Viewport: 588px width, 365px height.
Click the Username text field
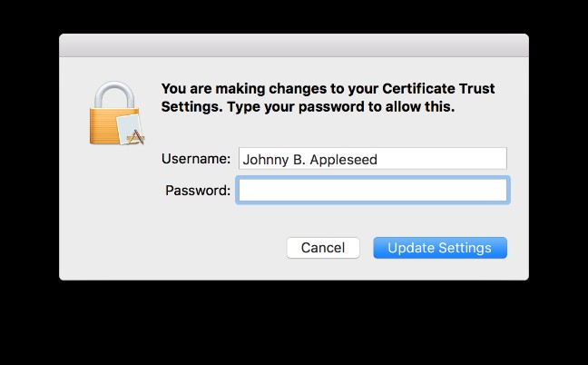[372, 159]
